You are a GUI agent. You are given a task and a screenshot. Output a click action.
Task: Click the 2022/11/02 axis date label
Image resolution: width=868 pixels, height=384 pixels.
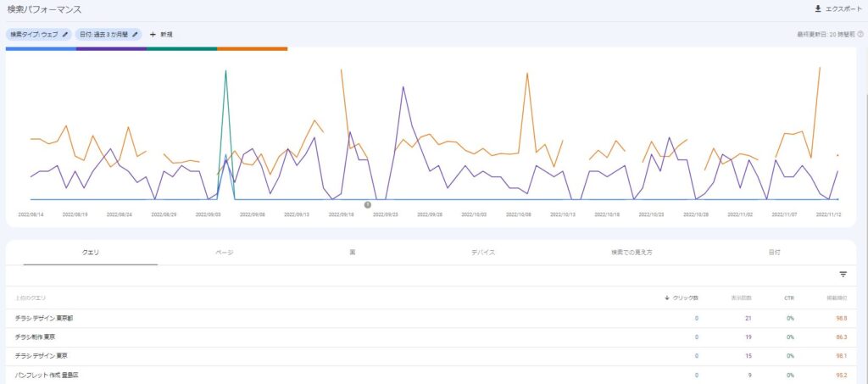click(740, 214)
